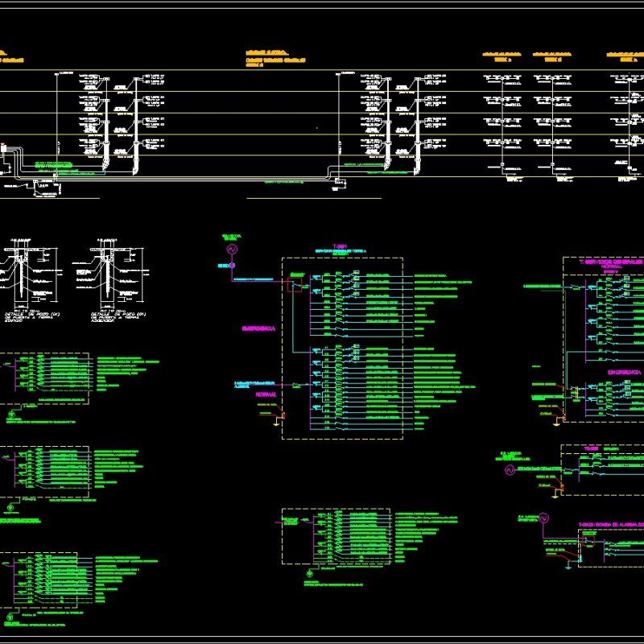Screen dimensions: 644x644
Task: Click the ground symbol below NORMAL feeder
Action: point(276,423)
